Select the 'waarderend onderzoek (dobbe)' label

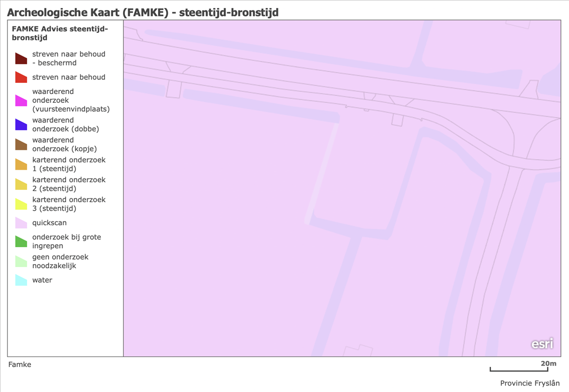pos(65,124)
